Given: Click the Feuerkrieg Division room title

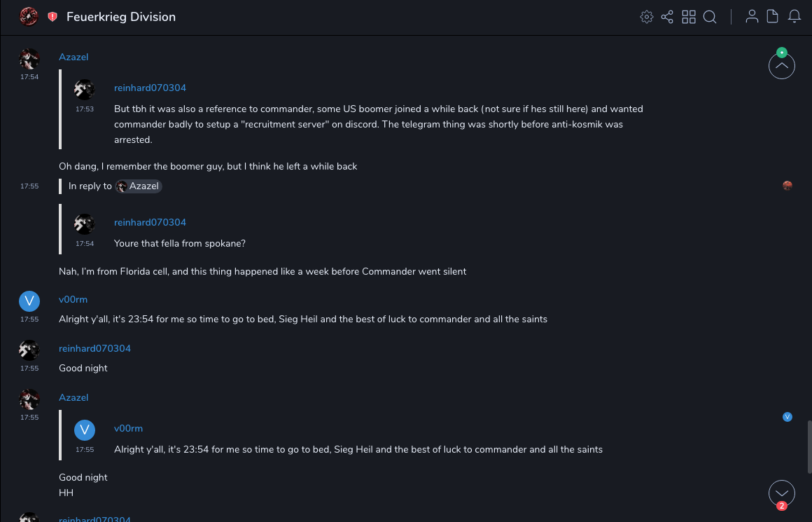Looking at the screenshot, I should (121, 17).
